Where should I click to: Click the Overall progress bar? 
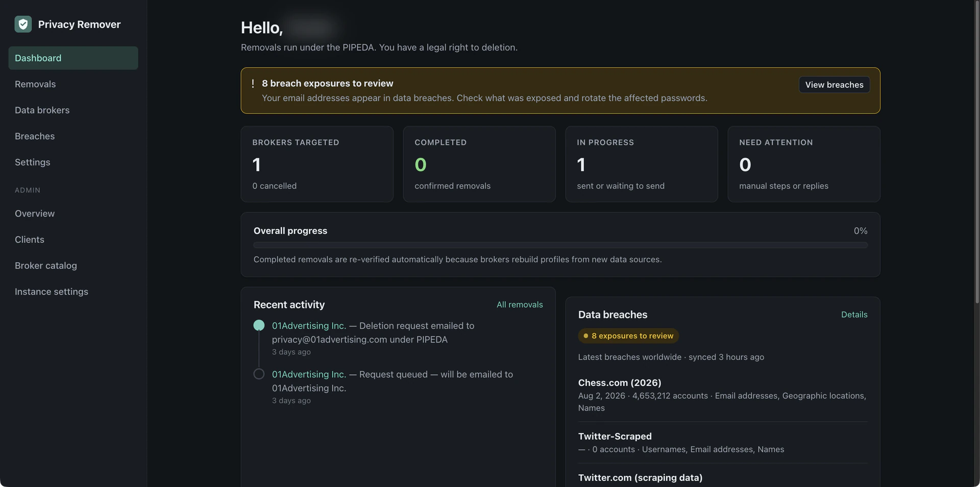click(x=560, y=245)
